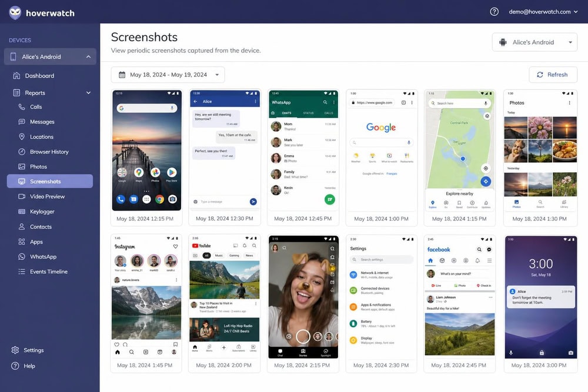Open the WhatsApp icon in sidebar
588x392 pixels.
(22, 257)
